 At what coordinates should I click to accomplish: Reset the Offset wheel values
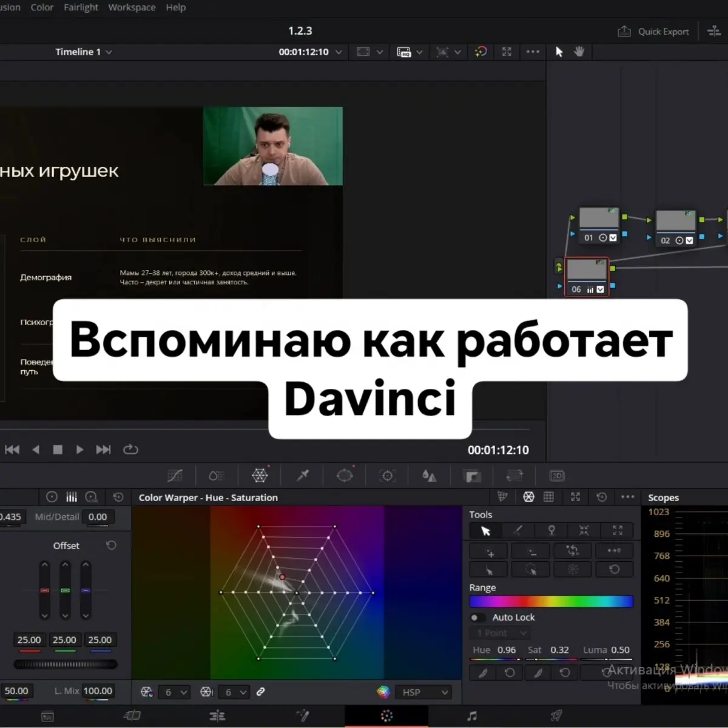(111, 545)
